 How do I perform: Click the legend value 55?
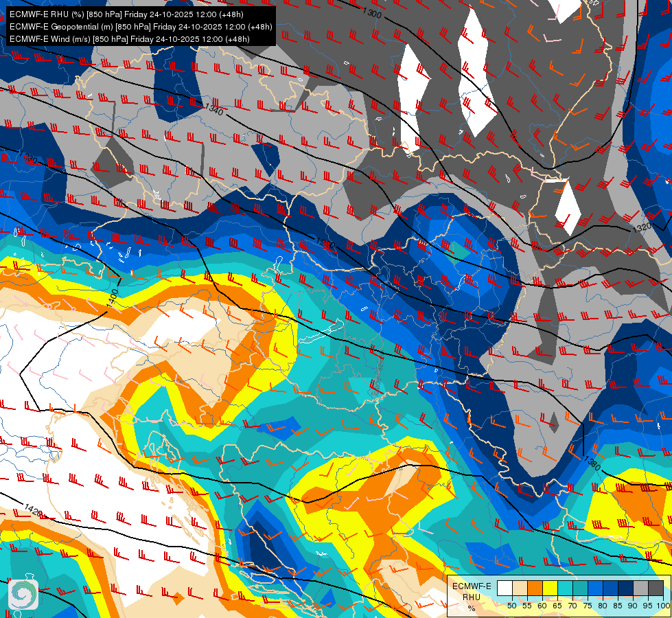tap(527, 606)
